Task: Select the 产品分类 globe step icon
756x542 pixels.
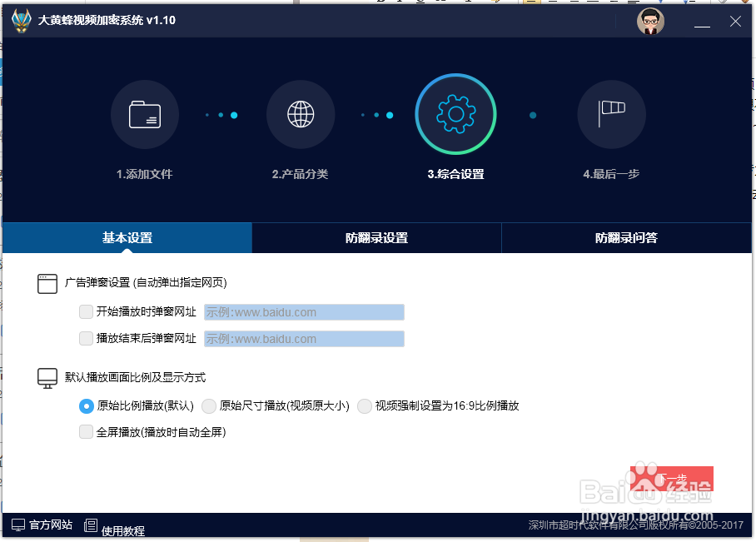Action: (300, 114)
